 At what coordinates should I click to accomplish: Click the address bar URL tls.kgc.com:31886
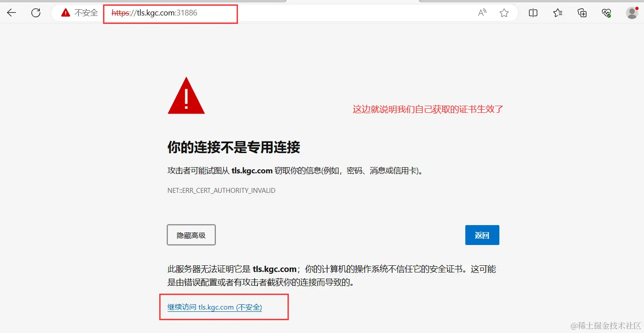154,13
